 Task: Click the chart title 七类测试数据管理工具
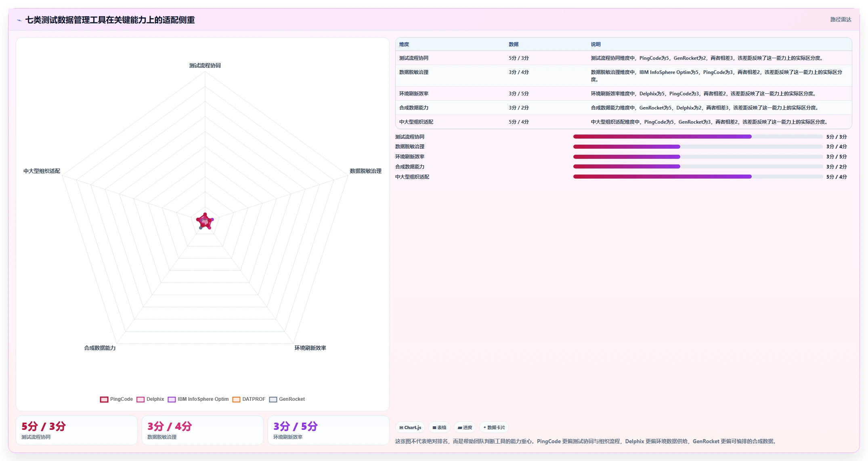coord(110,20)
